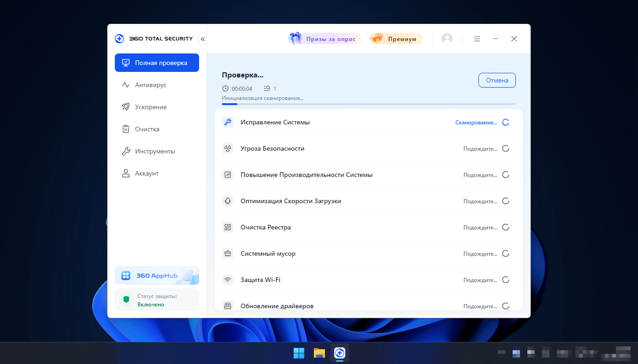The height and width of the screenshot is (364, 638).
Task: Open Инструменты in the sidebar
Action: pos(157,151)
